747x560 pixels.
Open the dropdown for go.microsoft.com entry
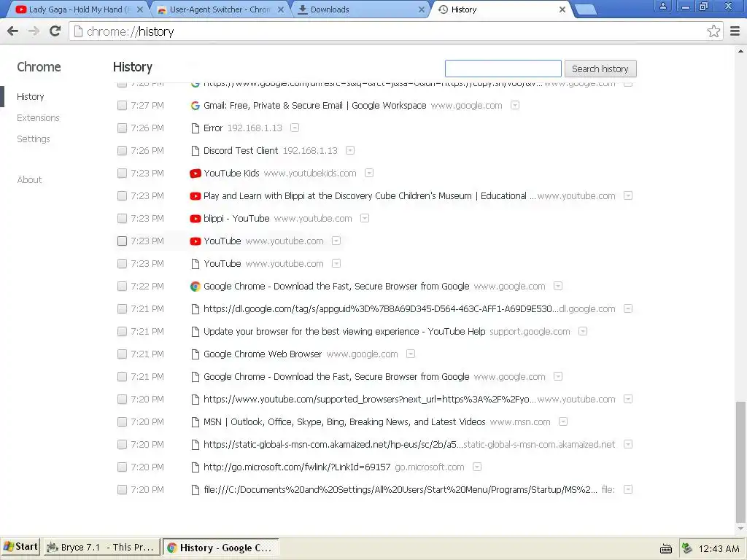tap(477, 467)
